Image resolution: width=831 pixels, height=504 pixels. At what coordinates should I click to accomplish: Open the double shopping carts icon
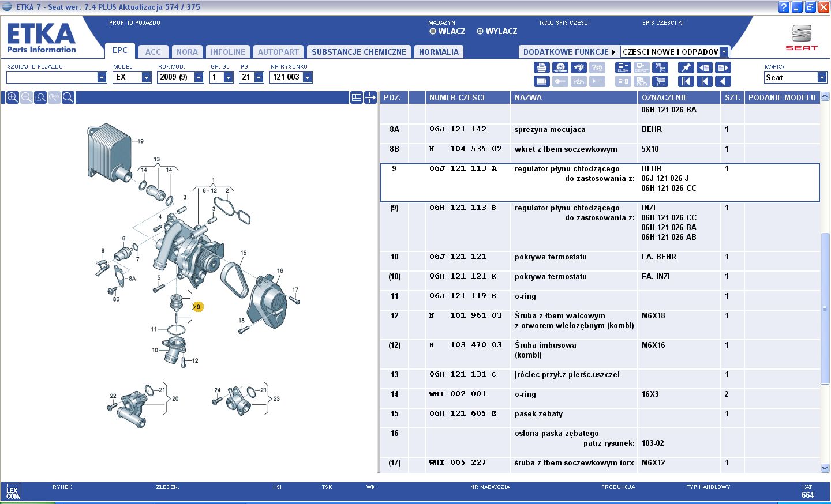point(660,67)
